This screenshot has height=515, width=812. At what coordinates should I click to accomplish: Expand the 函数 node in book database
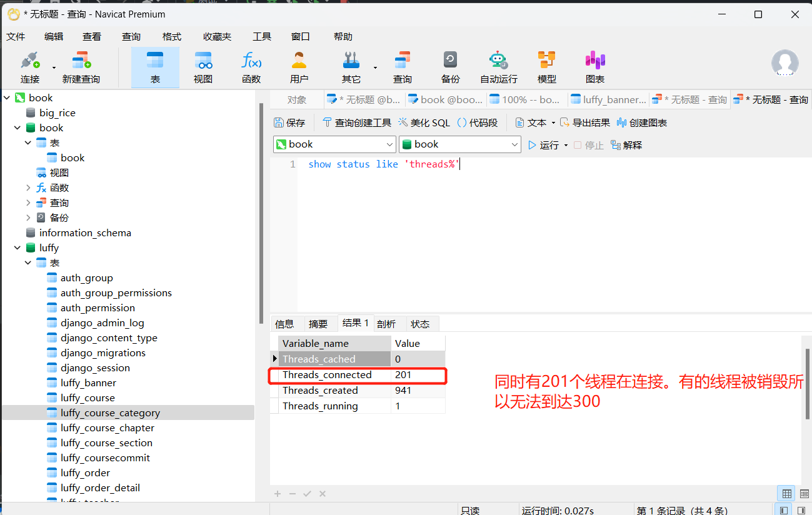tap(28, 187)
